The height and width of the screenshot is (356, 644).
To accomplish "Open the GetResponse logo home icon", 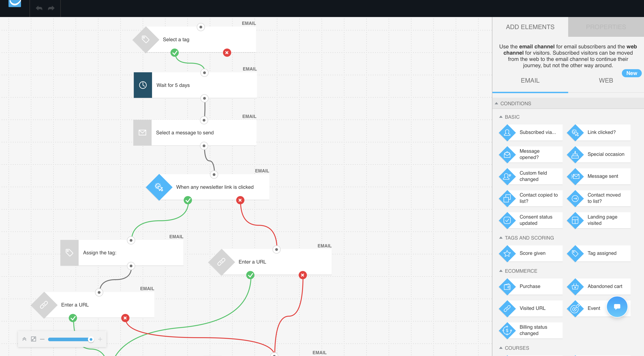I will [15, 3].
